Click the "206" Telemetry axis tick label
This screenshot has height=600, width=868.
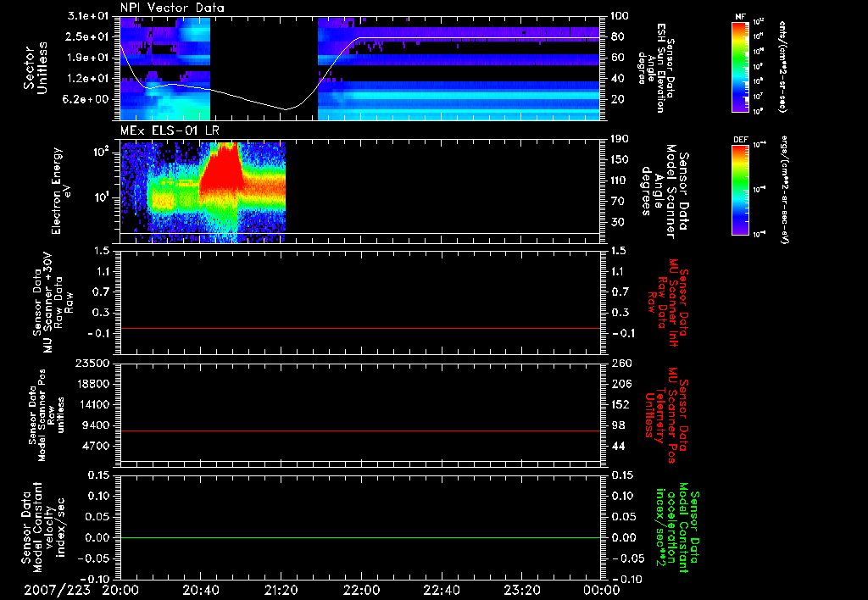pos(620,384)
